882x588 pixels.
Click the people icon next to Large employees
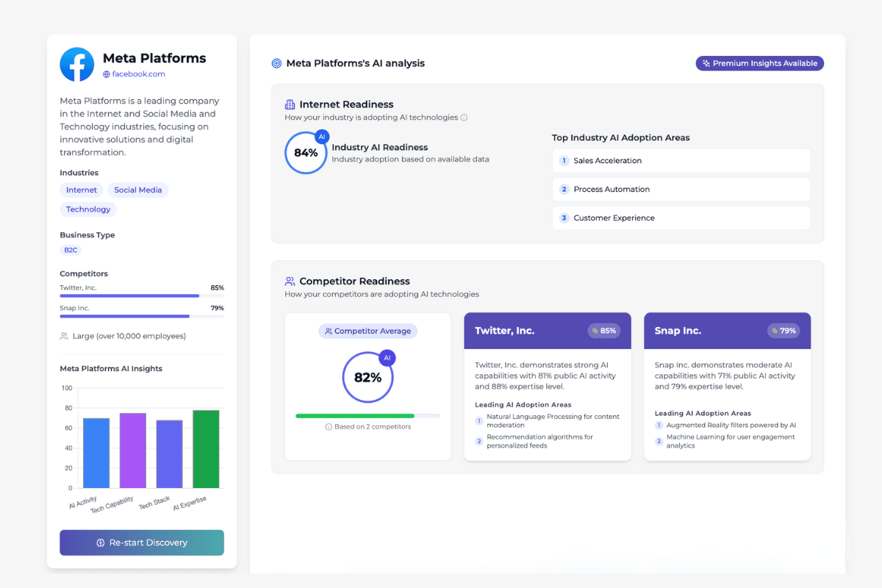[x=64, y=336]
